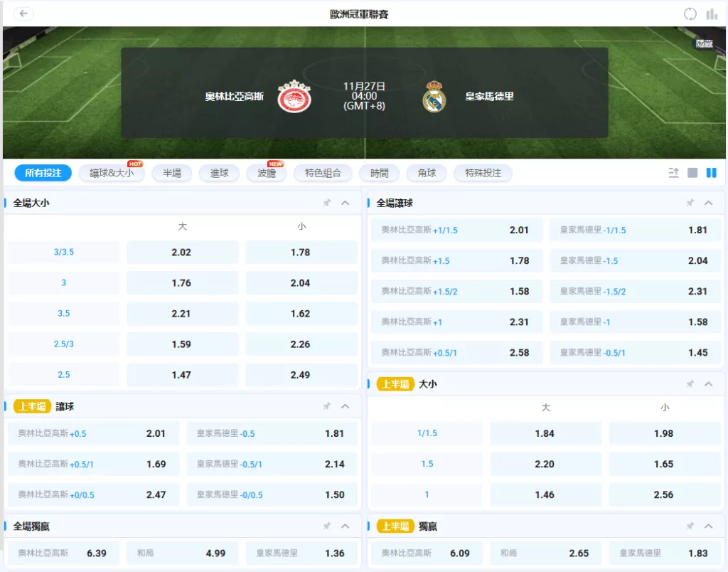Select the 3/3.5 over odds of 2.02
Screen dimensions: 728x572
182,251
